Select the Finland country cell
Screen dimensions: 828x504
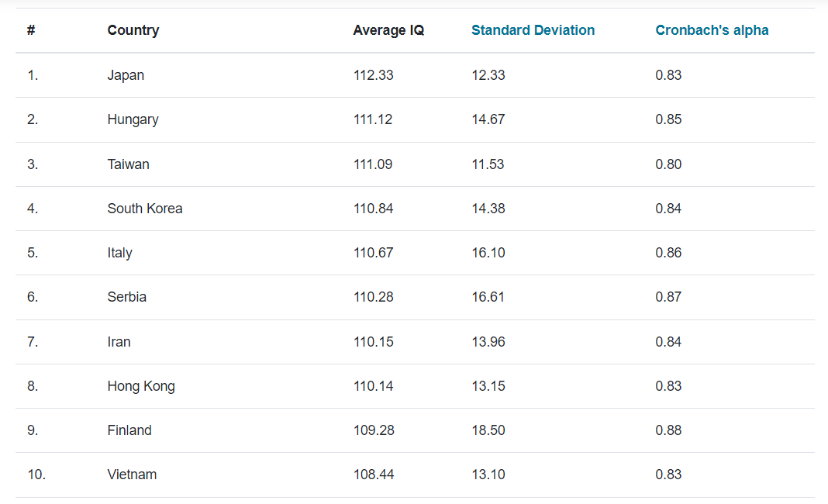[129, 430]
